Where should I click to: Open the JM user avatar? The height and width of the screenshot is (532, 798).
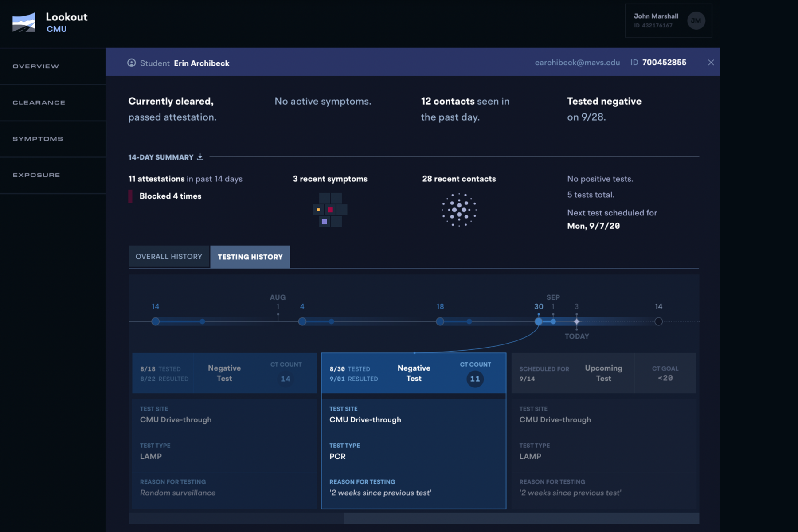pos(696,21)
